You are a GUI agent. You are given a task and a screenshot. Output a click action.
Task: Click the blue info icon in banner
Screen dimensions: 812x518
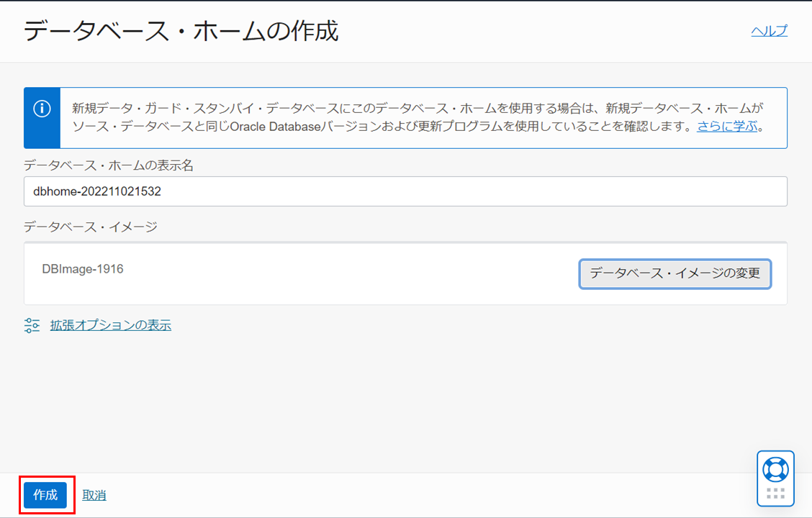(x=42, y=109)
